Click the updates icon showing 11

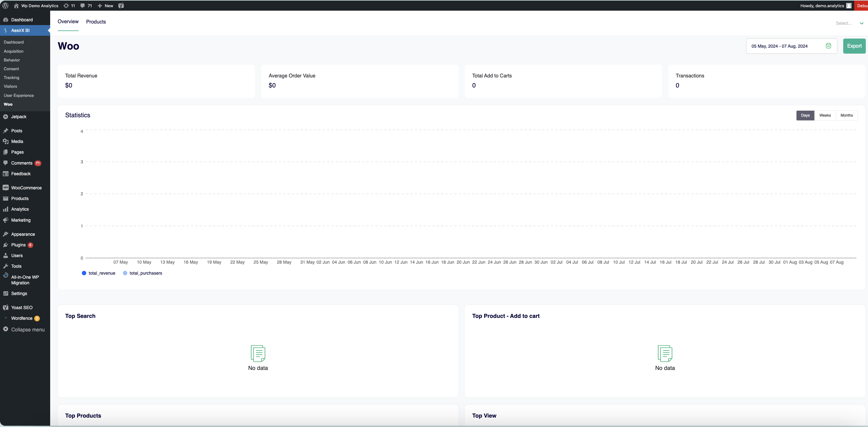tap(66, 6)
